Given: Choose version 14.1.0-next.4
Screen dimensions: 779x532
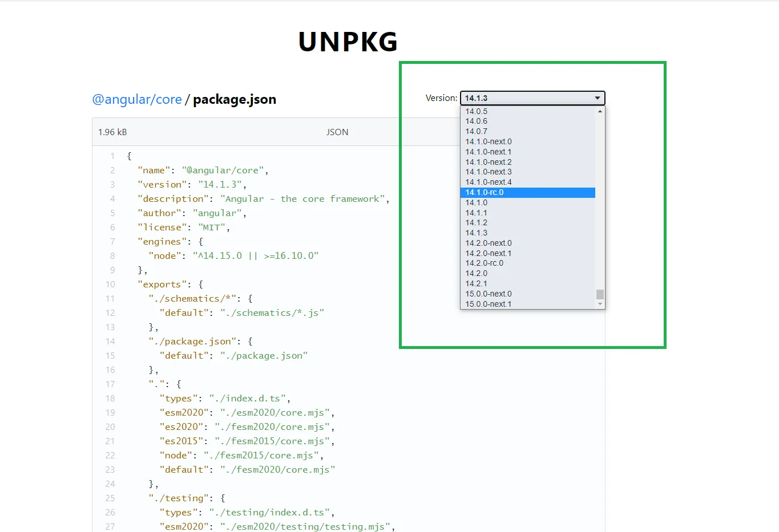Looking at the screenshot, I should click(x=528, y=182).
